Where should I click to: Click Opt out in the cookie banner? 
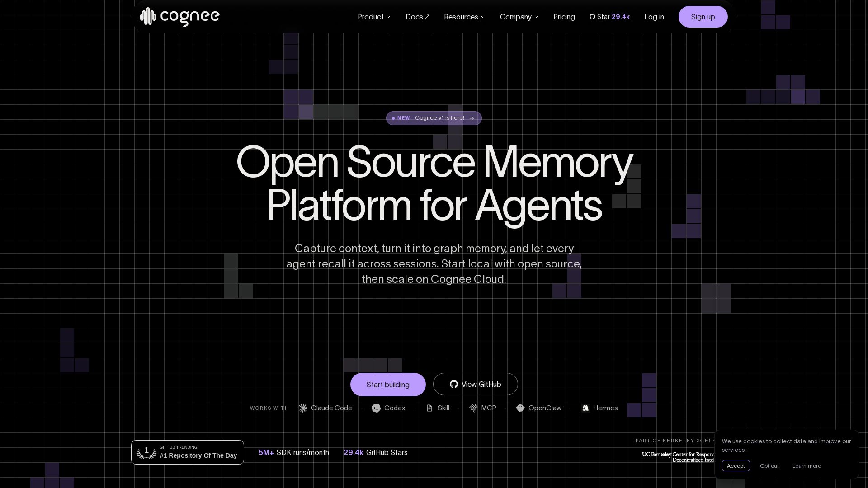coord(769,466)
